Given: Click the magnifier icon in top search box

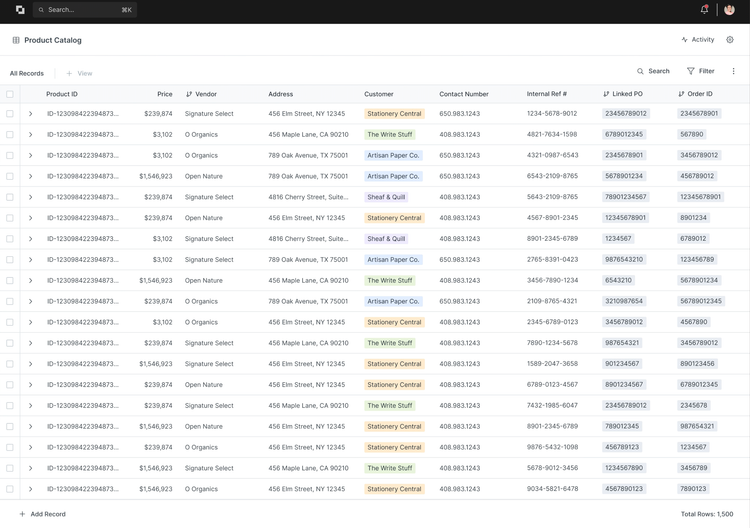Looking at the screenshot, I should pyautogui.click(x=41, y=10).
